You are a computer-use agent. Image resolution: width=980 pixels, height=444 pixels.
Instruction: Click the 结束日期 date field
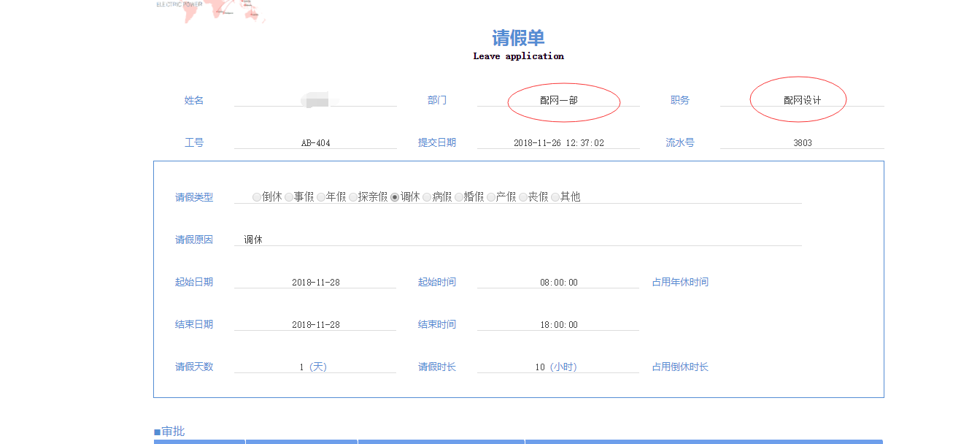(x=315, y=325)
